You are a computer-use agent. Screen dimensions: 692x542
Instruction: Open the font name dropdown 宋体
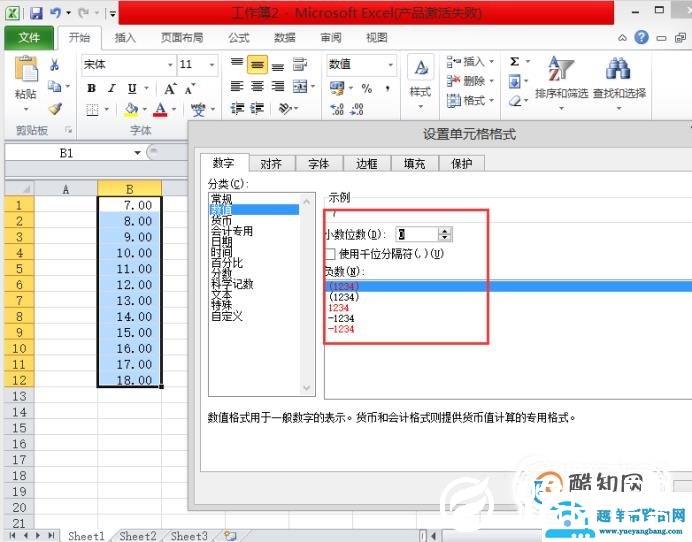point(169,65)
